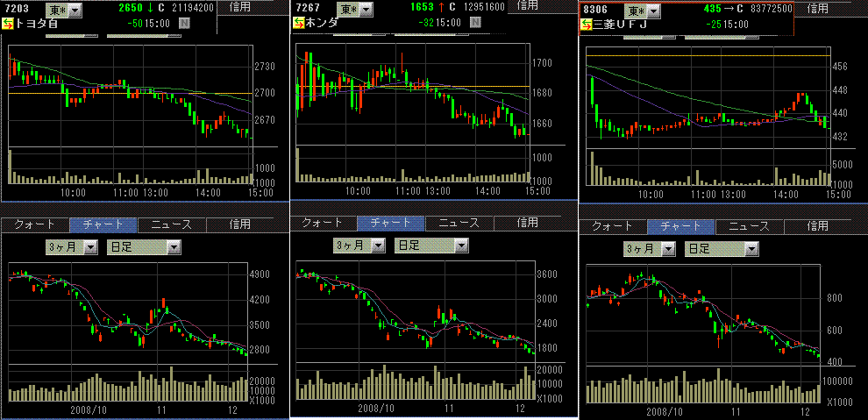This screenshot has height=420, width=868.
Task: Open the 東 market dropdown for code 8306
Action: 655,11
